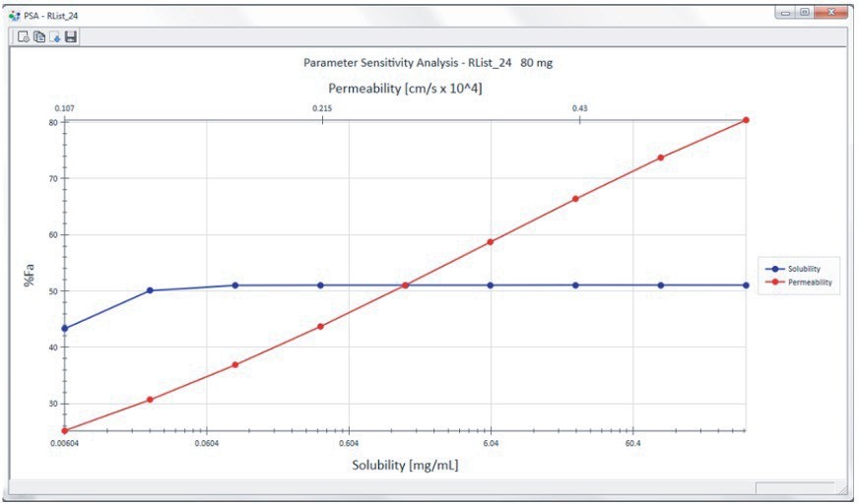Click the Solubility [mg/mL] axis label
859x504 pixels.
[405, 466]
